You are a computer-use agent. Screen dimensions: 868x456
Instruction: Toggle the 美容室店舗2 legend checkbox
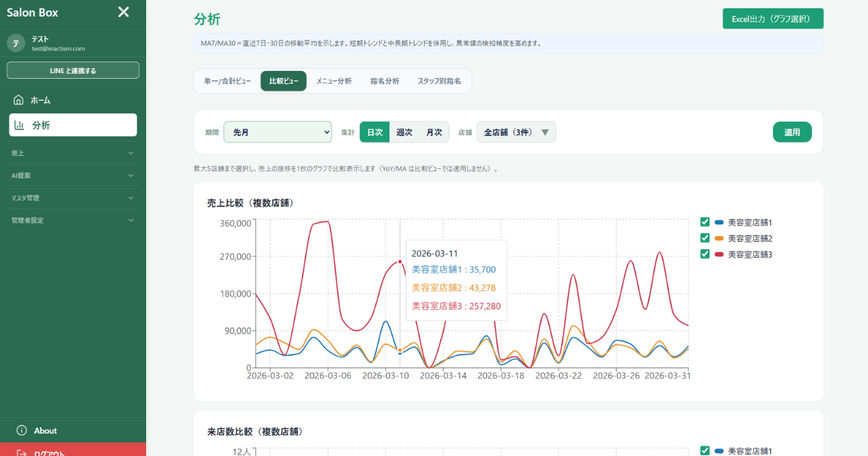pyautogui.click(x=705, y=238)
